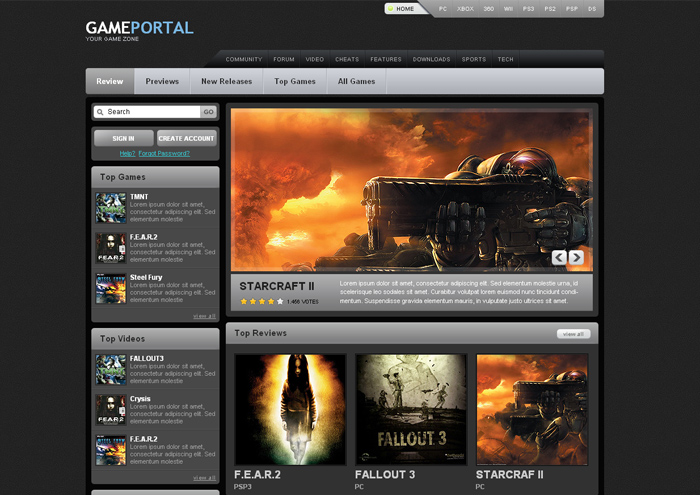Go to the Downloads section
This screenshot has width=700, height=495.
click(431, 59)
